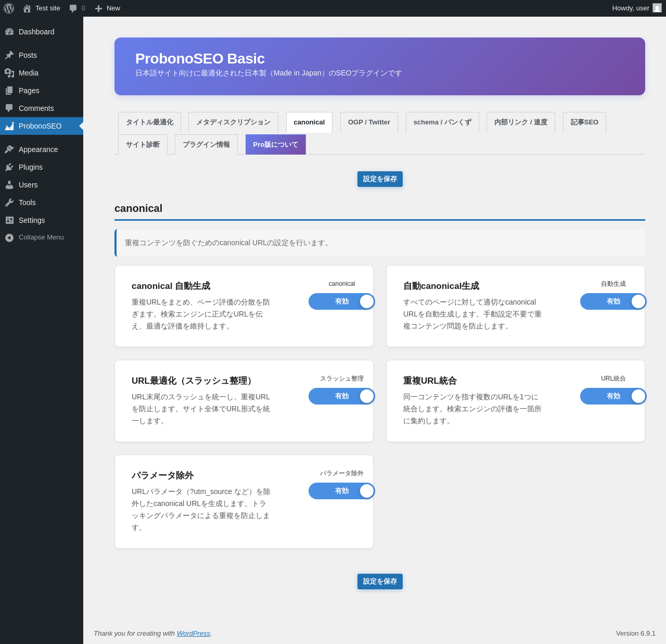666x644 pixels.
Task: Click the 重複URL統合 card title
Action: tap(430, 381)
